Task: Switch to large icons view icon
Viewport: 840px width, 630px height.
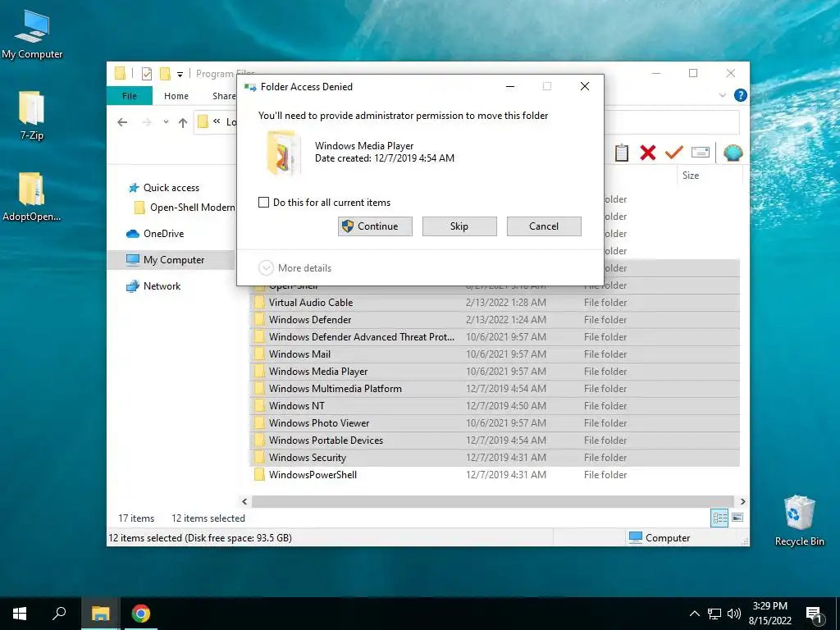Action: pyautogui.click(x=737, y=518)
